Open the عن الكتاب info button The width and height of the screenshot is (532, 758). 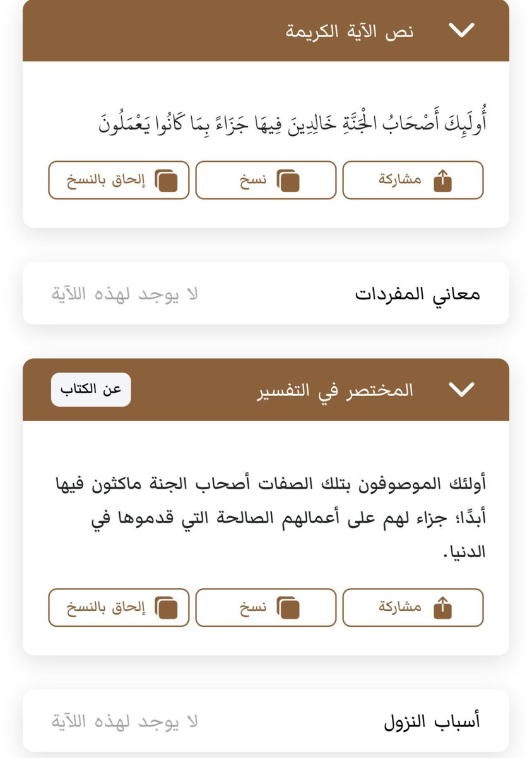coord(91,390)
